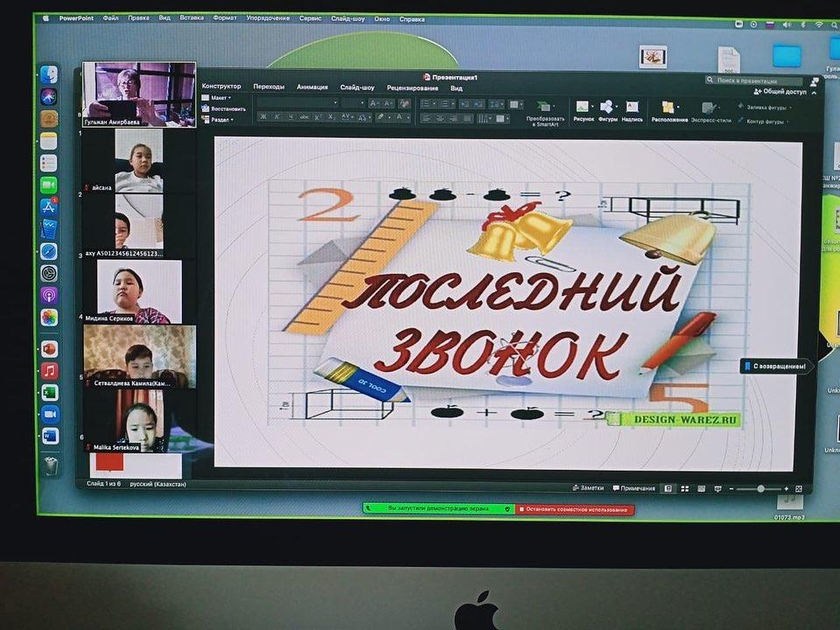This screenshot has width=840, height=630.
Task: Click the Поиск в презентации search field
Action: pyautogui.click(x=753, y=80)
